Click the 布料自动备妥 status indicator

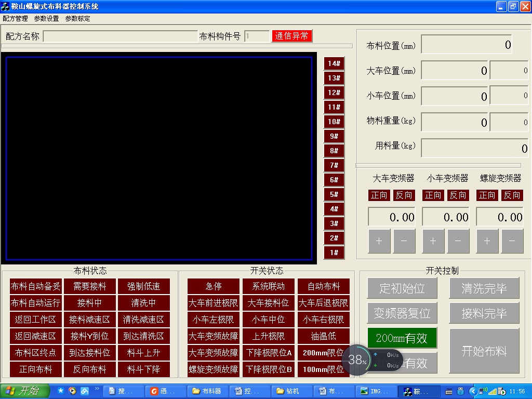click(35, 286)
